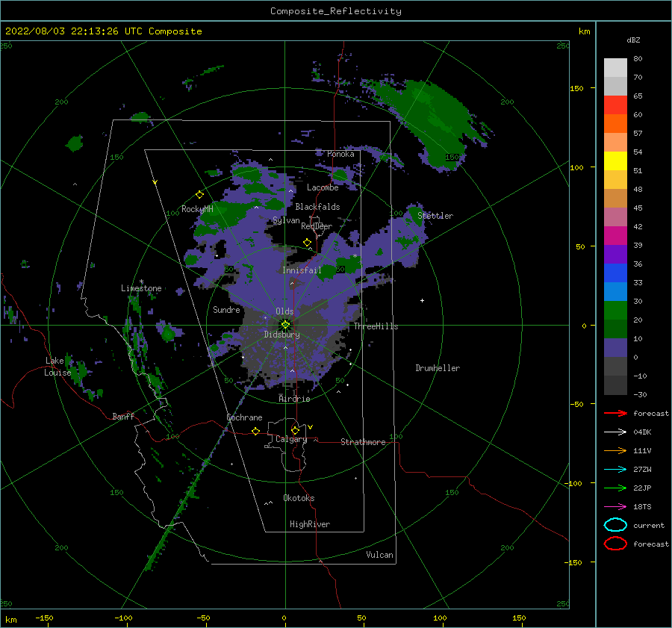The height and width of the screenshot is (628, 672).
Task: Click the cyan current ellipse legend icon
Action: [615, 525]
